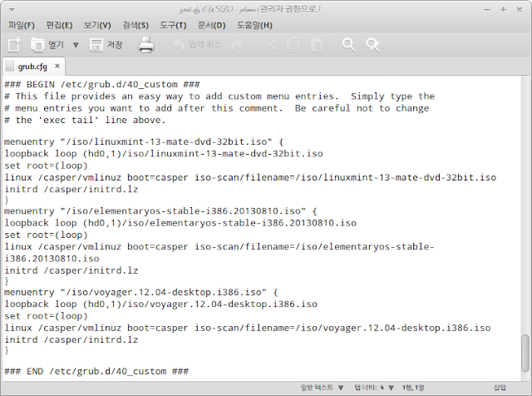Open Find with magnifier icon
532x396 pixels.
click(348, 45)
